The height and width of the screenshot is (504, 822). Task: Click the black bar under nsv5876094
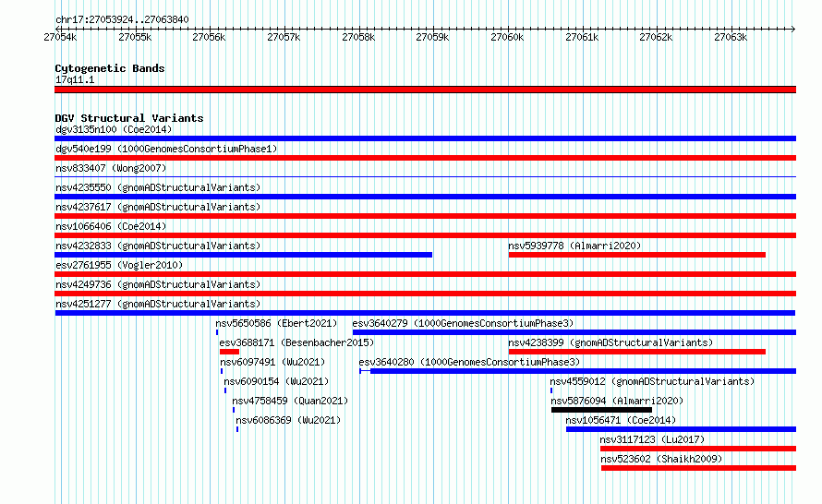click(x=602, y=410)
